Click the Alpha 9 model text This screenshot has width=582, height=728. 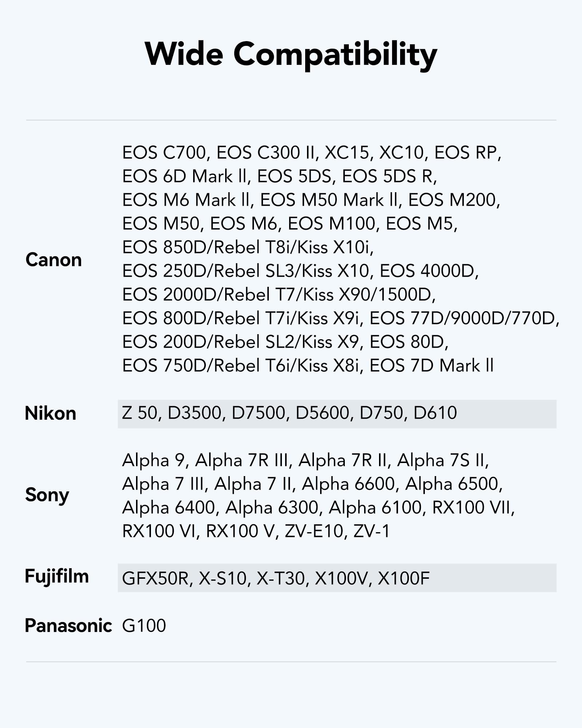point(154,460)
